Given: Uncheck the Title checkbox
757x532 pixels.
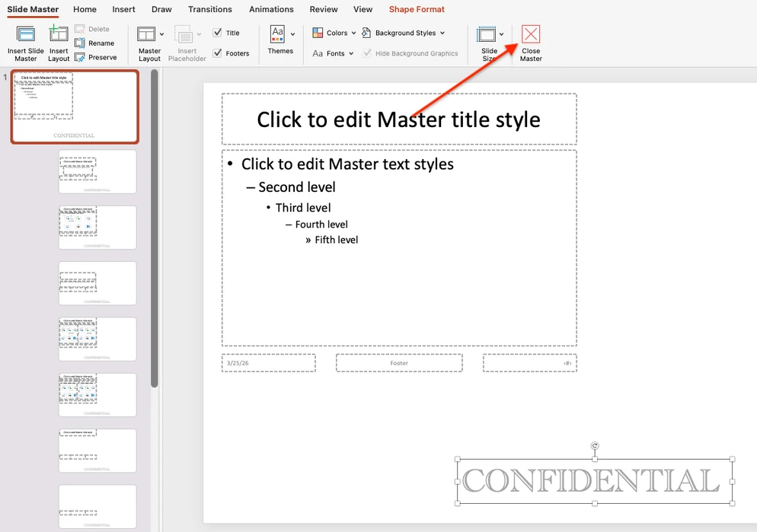Looking at the screenshot, I should [218, 33].
